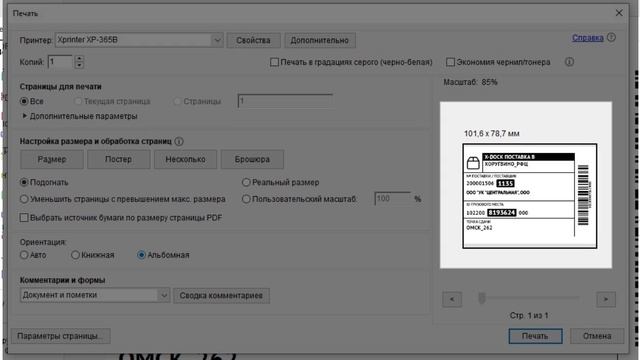Toggle Экономия чернил/тонера checkbox
This screenshot has width=640, height=360.
(x=450, y=62)
